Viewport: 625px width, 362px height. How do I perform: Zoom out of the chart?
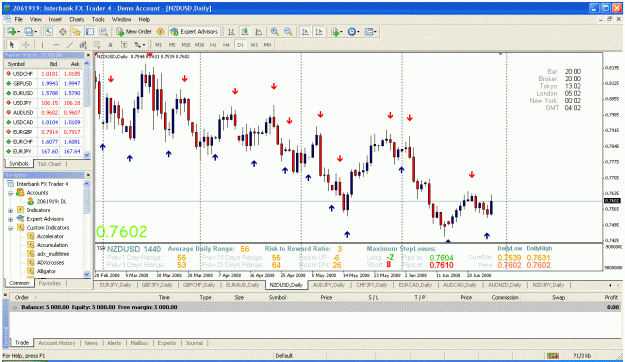tap(288, 31)
